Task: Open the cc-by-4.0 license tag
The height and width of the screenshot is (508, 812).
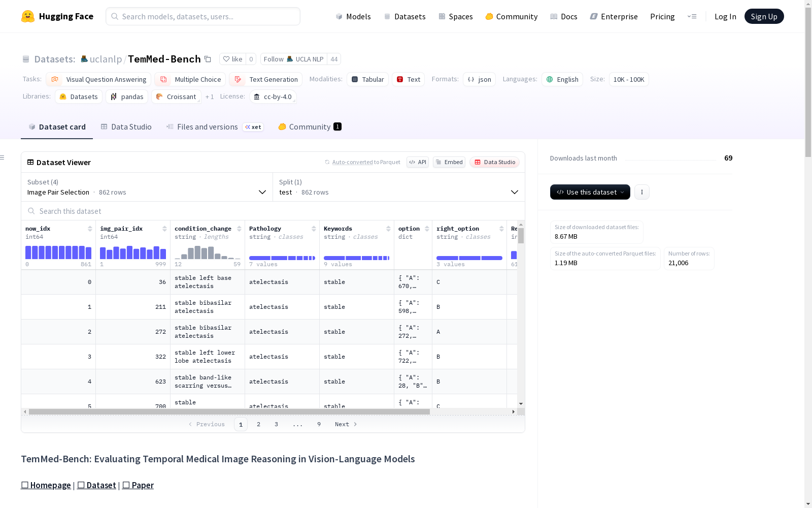Action: pyautogui.click(x=273, y=97)
